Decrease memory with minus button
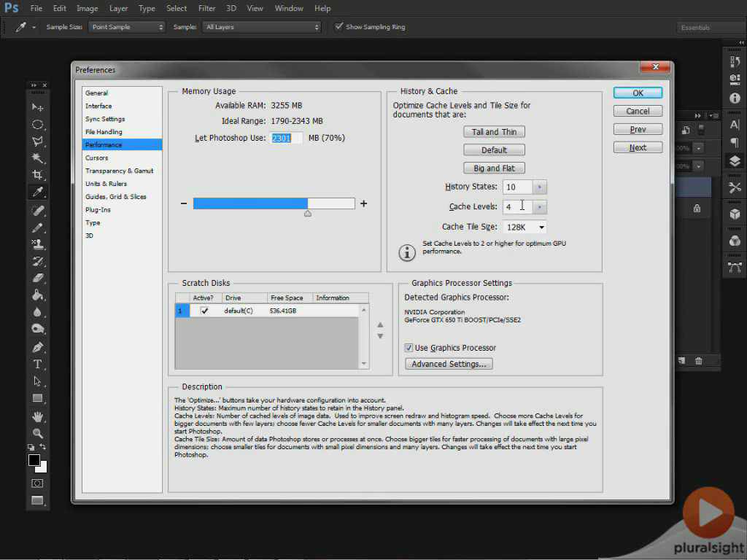This screenshot has height=560, width=747. point(183,203)
